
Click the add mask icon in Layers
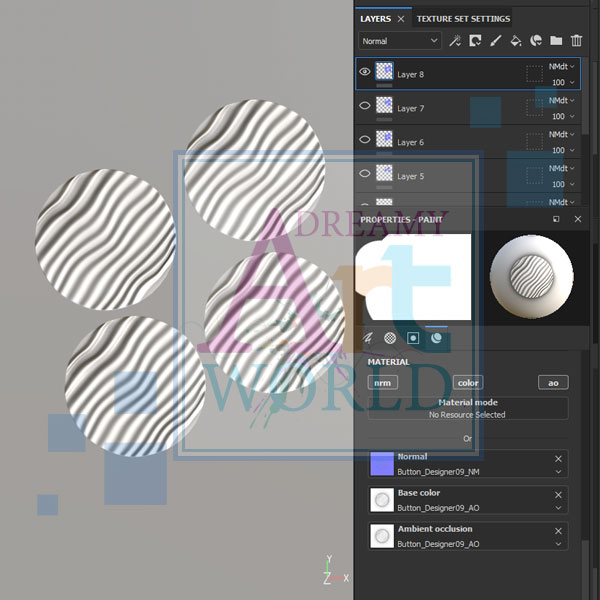tap(475, 41)
